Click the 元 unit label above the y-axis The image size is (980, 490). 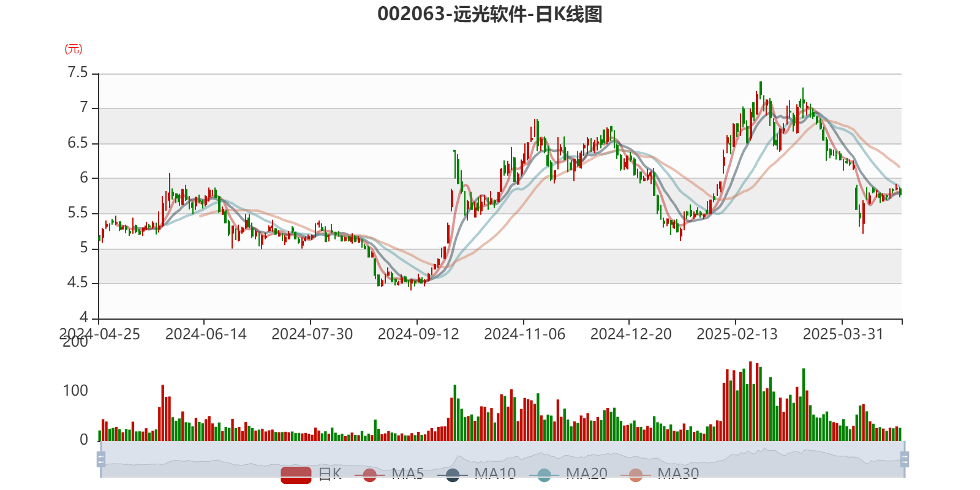pyautogui.click(x=73, y=49)
